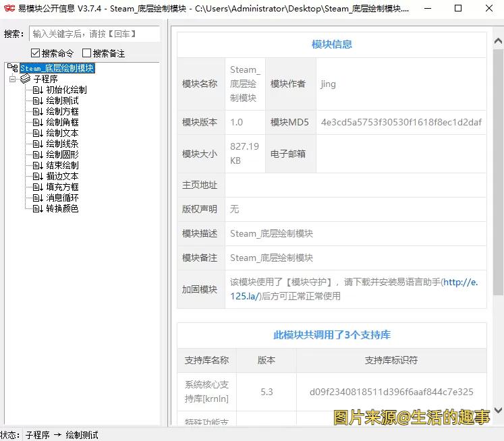Screen dimensions: 504x441
Task: Enable the 搜索备注 checkbox
Action: point(86,53)
